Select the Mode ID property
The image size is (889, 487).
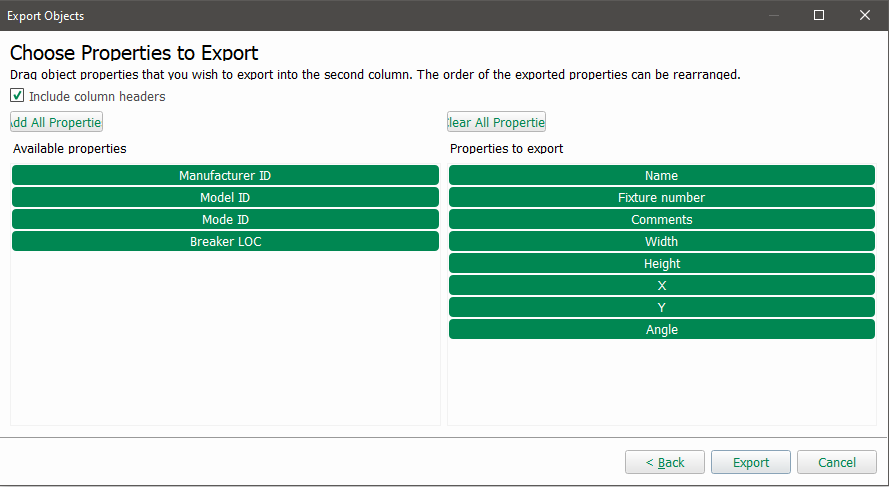[x=225, y=219]
